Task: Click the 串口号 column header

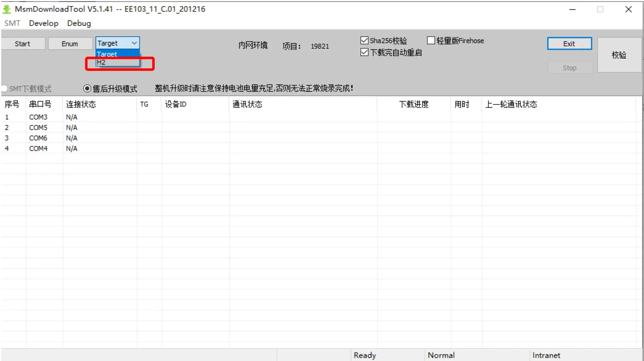Action: (x=44, y=104)
